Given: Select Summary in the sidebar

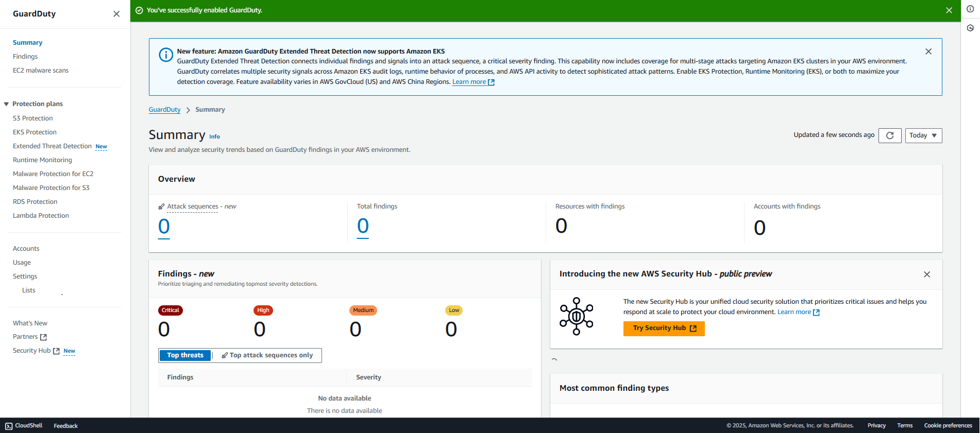Looking at the screenshot, I should 27,43.
